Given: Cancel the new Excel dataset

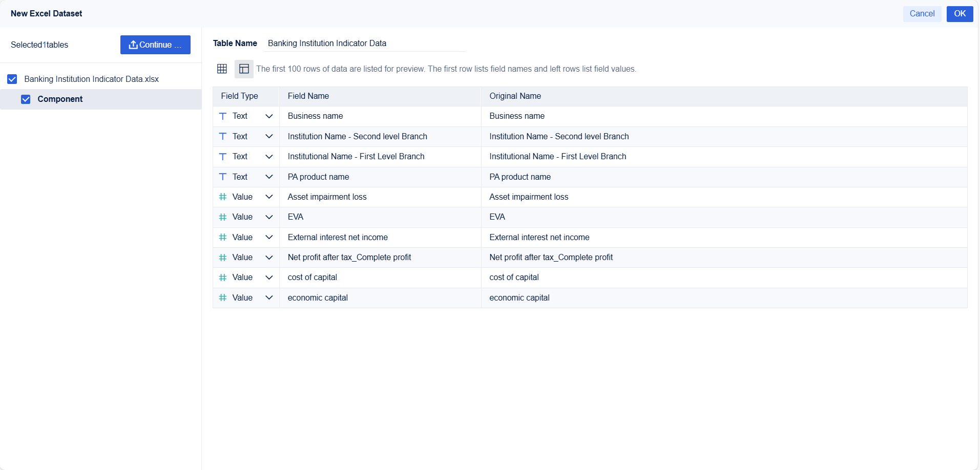Looking at the screenshot, I should [x=922, y=14].
